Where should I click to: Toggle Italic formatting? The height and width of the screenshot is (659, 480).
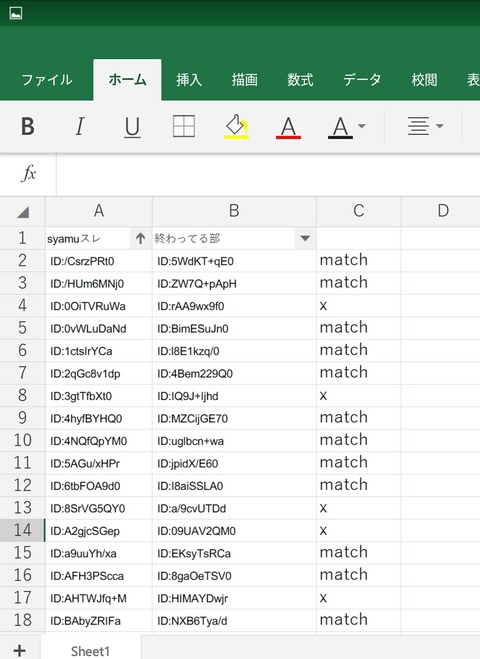click(79, 126)
